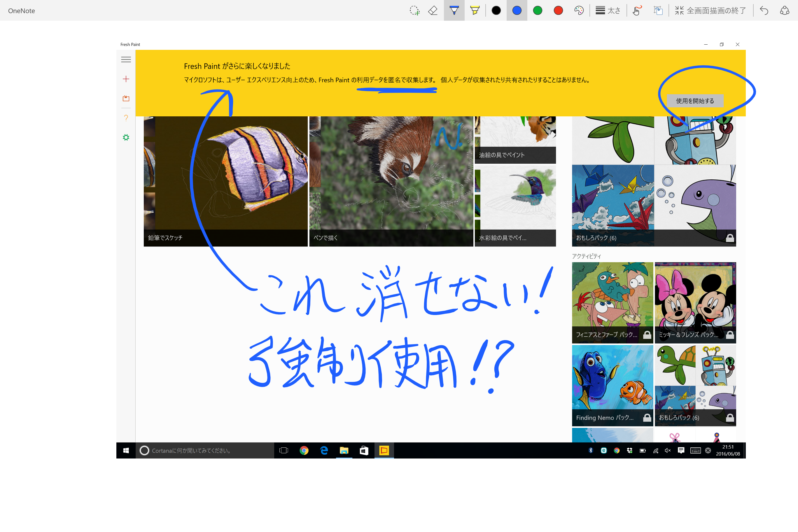Image resolution: width=798 pixels, height=532 pixels.
Task: Launch Edge browser from taskbar
Action: (324, 450)
